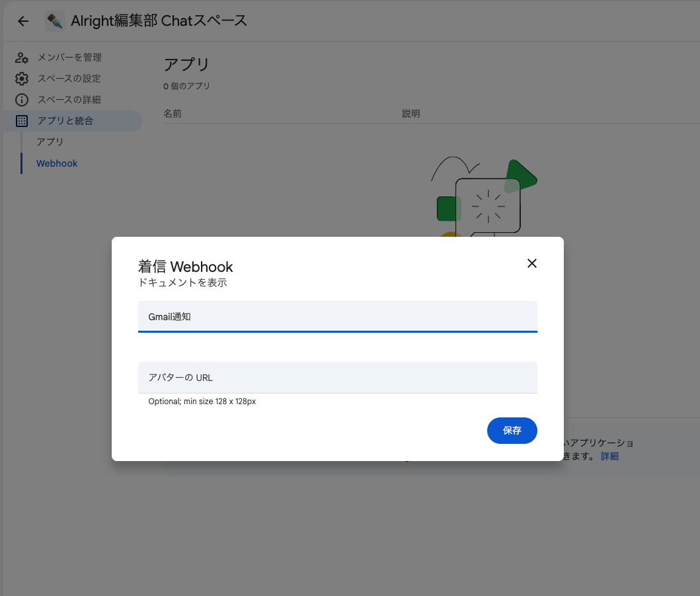Click the back arrow in the header
The height and width of the screenshot is (596, 700).
[x=22, y=21]
